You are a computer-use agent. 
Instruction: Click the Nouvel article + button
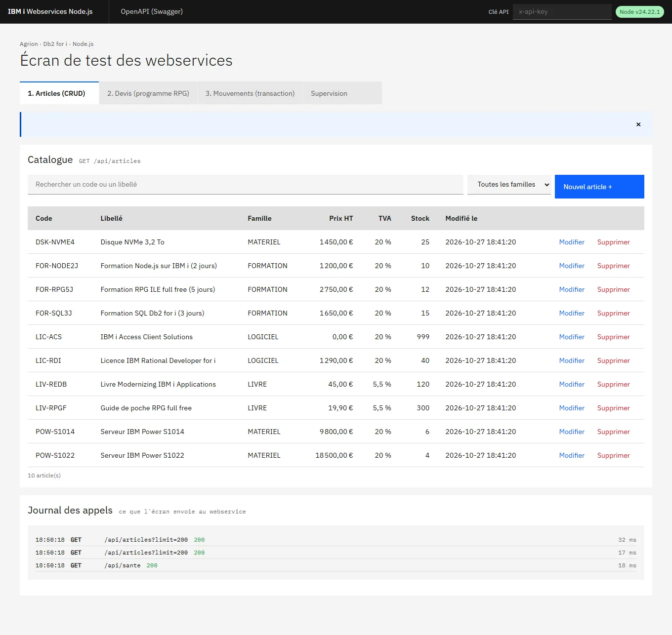tap(599, 187)
